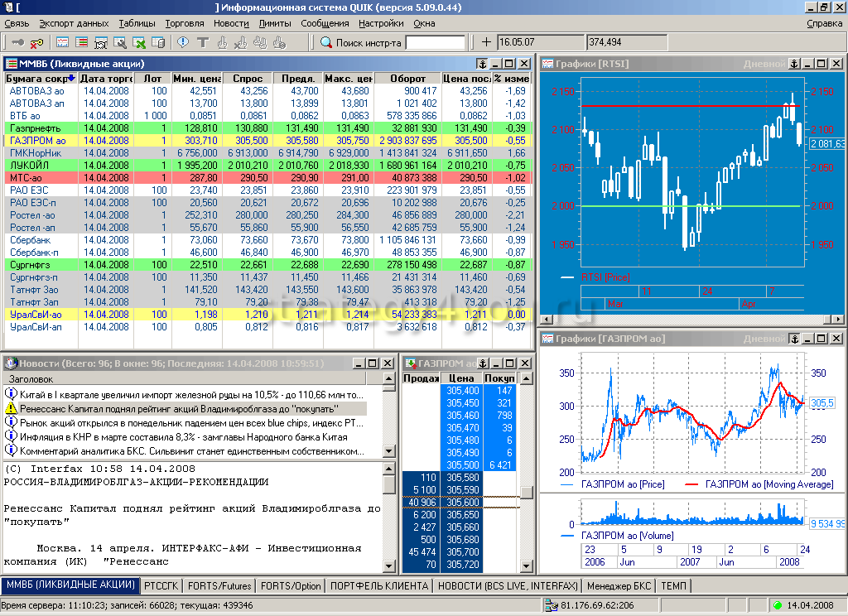Click the order book vertical scrollbar thumb
The width and height of the screenshot is (848, 616).
point(527,492)
